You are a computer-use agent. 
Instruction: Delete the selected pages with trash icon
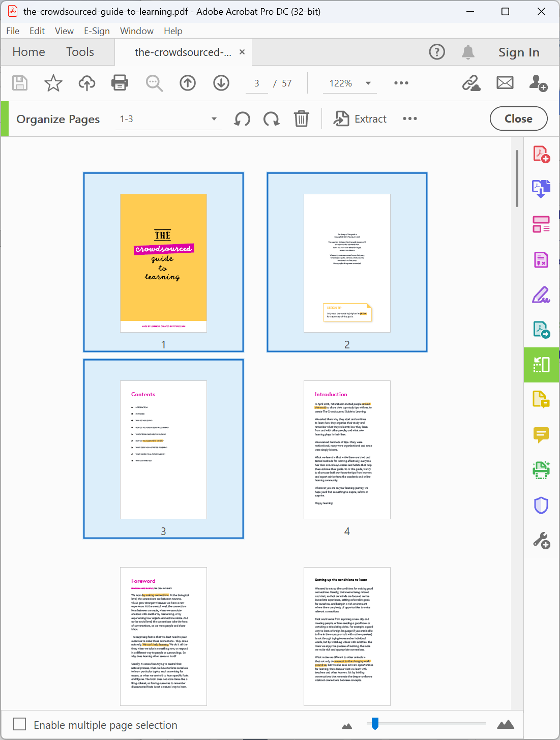(x=302, y=119)
